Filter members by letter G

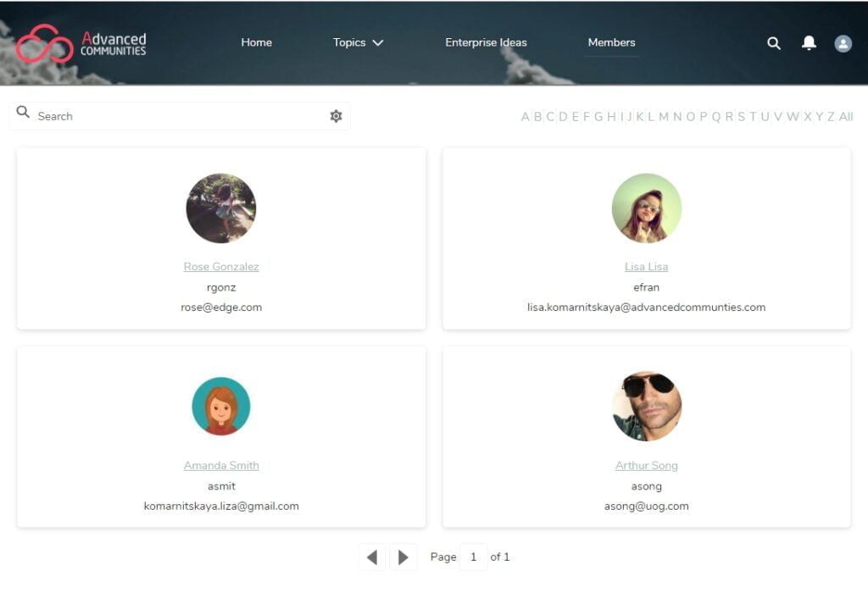tap(598, 117)
